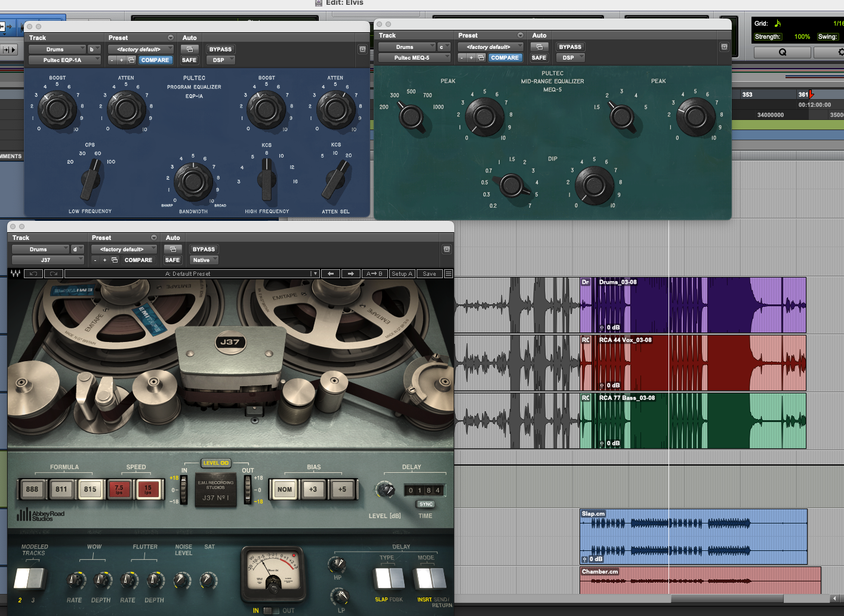
Task: Open factory default preset list in J37 window
Action: pos(124,249)
